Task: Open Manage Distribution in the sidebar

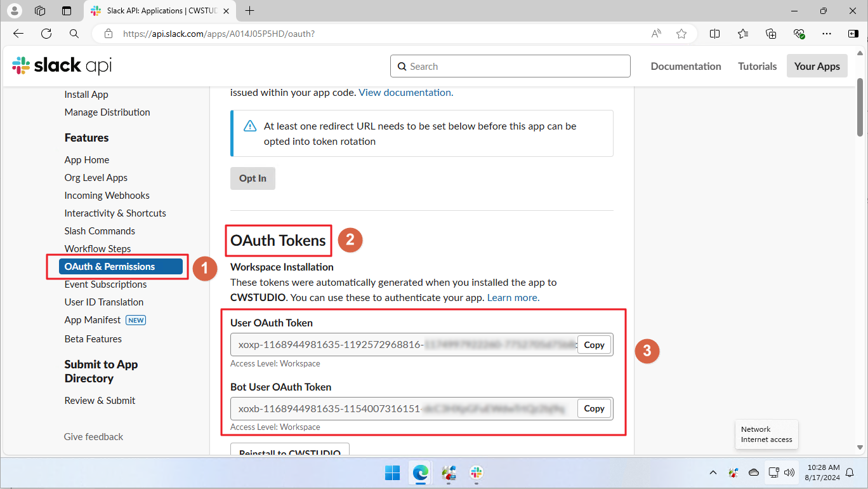Action: [x=107, y=112]
